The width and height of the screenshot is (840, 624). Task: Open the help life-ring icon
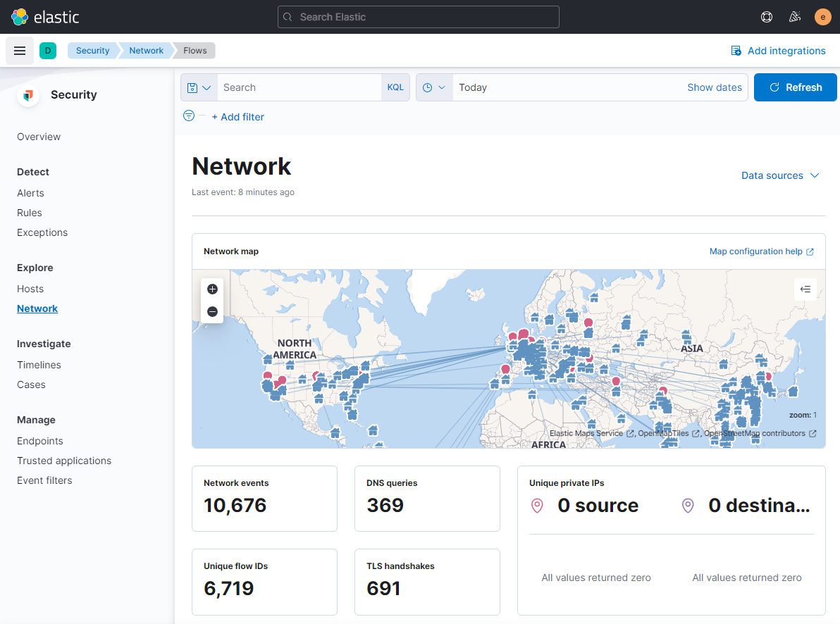click(x=767, y=17)
